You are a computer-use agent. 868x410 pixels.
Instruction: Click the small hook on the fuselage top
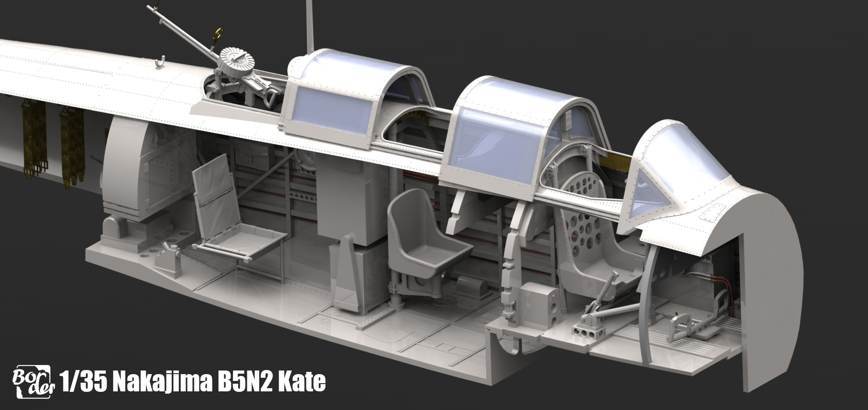coord(159,62)
